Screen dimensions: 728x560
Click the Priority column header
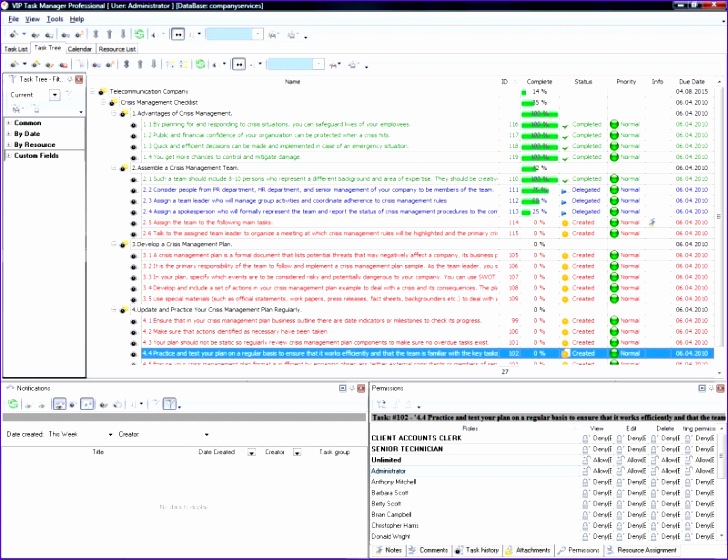pos(626,82)
